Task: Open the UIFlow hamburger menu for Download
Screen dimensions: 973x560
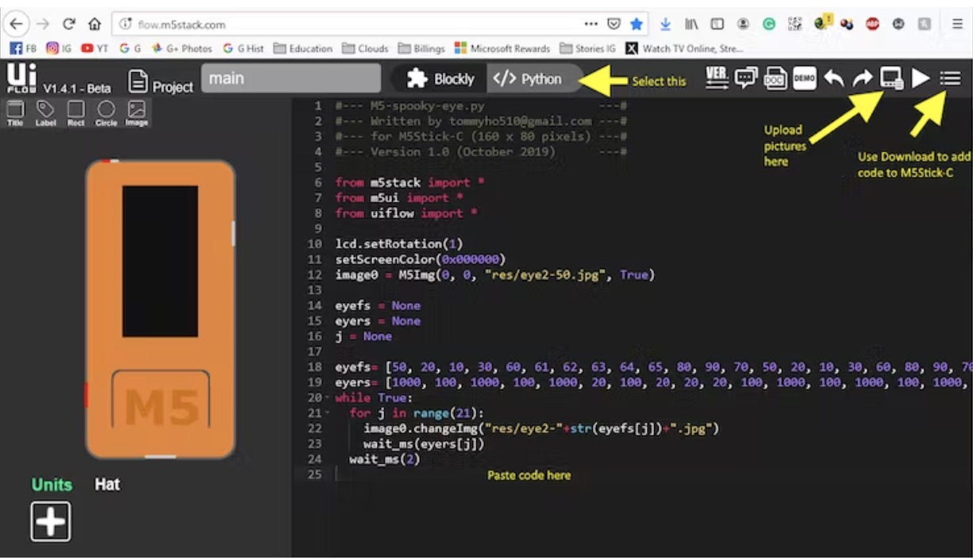Action: (950, 78)
